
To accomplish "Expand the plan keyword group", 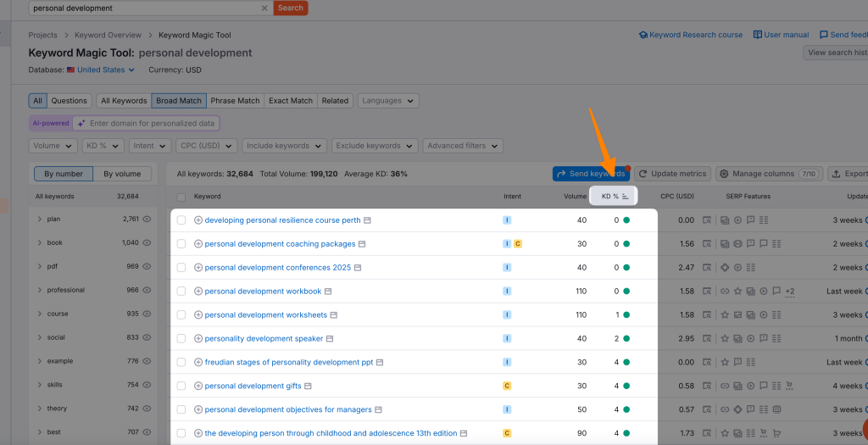I will [x=39, y=220].
